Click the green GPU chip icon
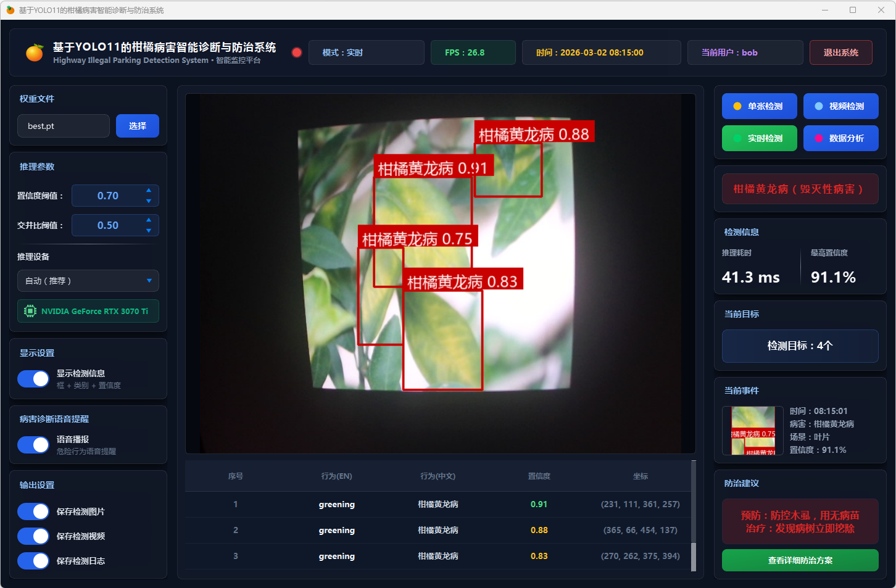Image resolution: width=896 pixels, height=588 pixels. (x=30, y=311)
